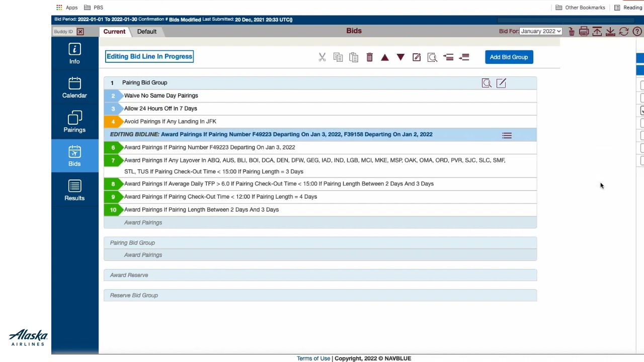Select row 8 Average Daily TFP bid line
644x362 pixels.
320,184
